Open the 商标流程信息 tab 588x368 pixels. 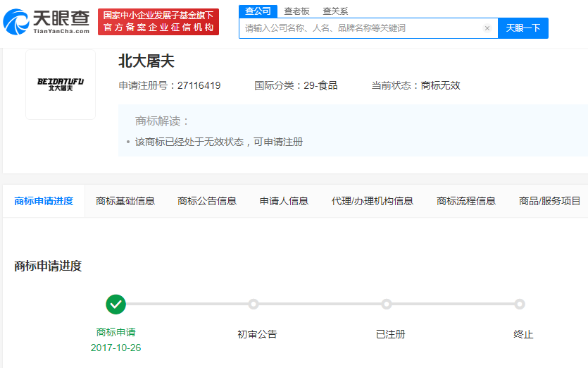[x=466, y=201]
